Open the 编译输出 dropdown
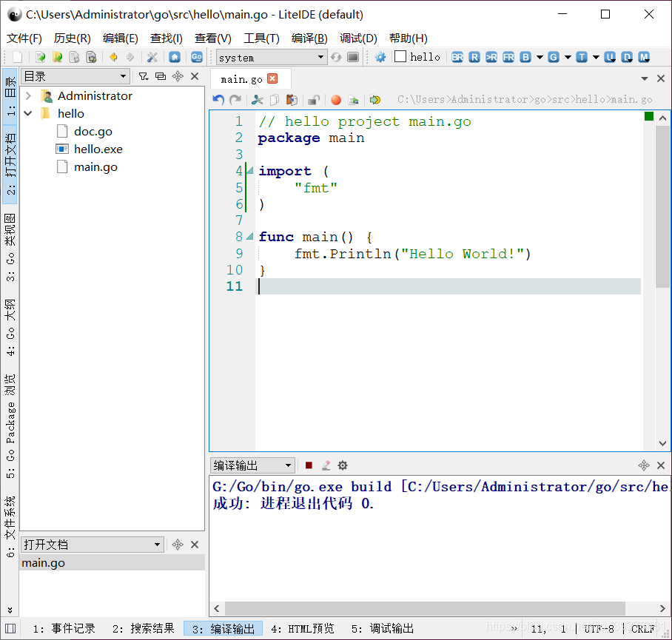 coord(252,465)
